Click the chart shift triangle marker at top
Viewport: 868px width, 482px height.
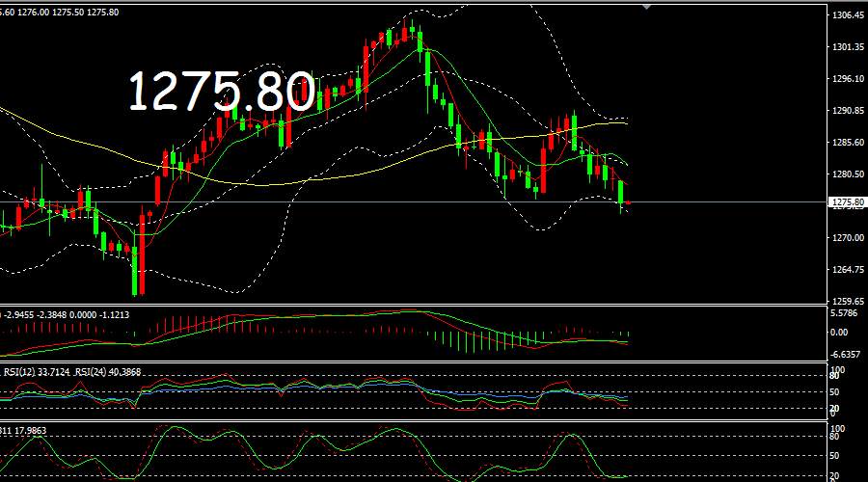coord(645,7)
